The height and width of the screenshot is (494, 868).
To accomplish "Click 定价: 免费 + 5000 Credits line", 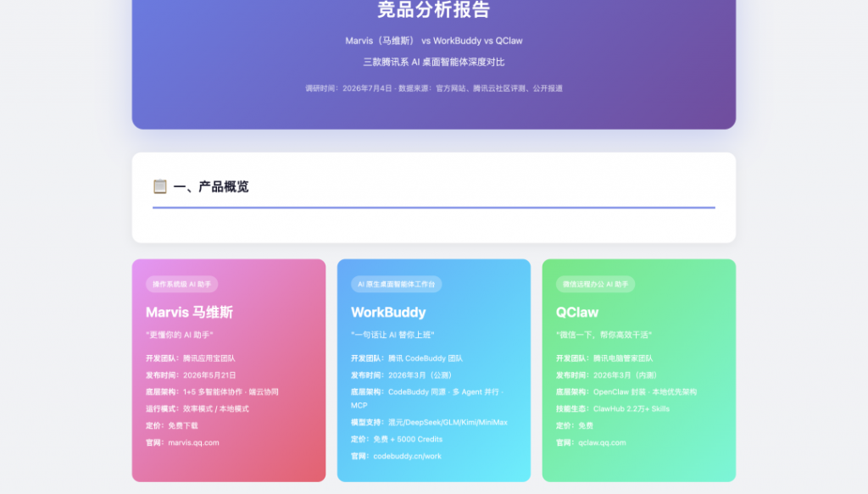I will [x=397, y=439].
